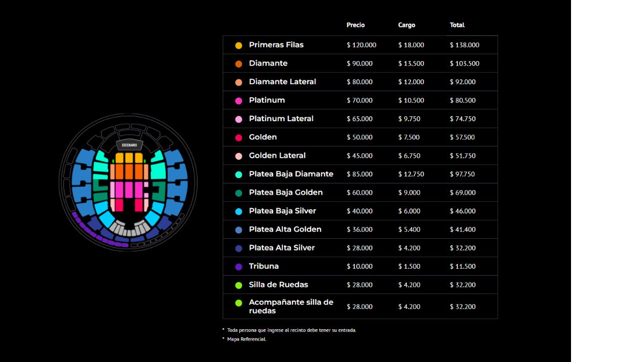Screen dimensions: 644x362
Task: Click the Platinum Lateral row label
Action: tap(281, 119)
